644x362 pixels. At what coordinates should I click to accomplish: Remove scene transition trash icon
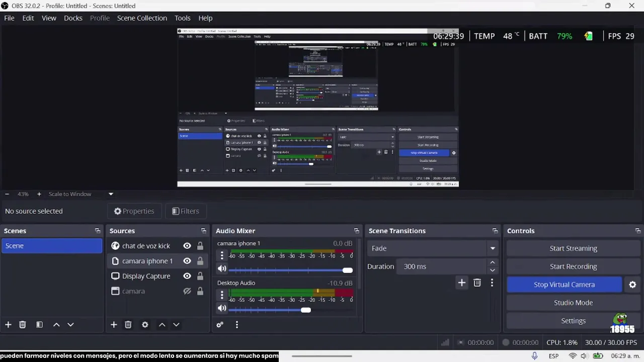[477, 283]
